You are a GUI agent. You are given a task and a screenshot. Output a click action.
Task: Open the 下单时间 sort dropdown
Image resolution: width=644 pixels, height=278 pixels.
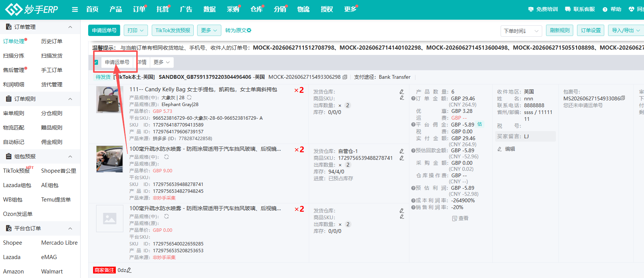tap(521, 31)
